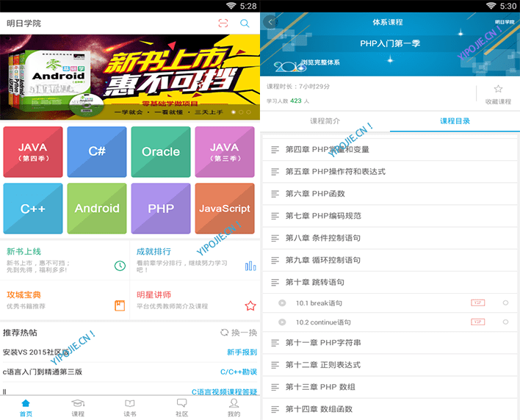Click the VIP badge on 10.2 continue语句
The image size is (520, 420).
point(478,322)
